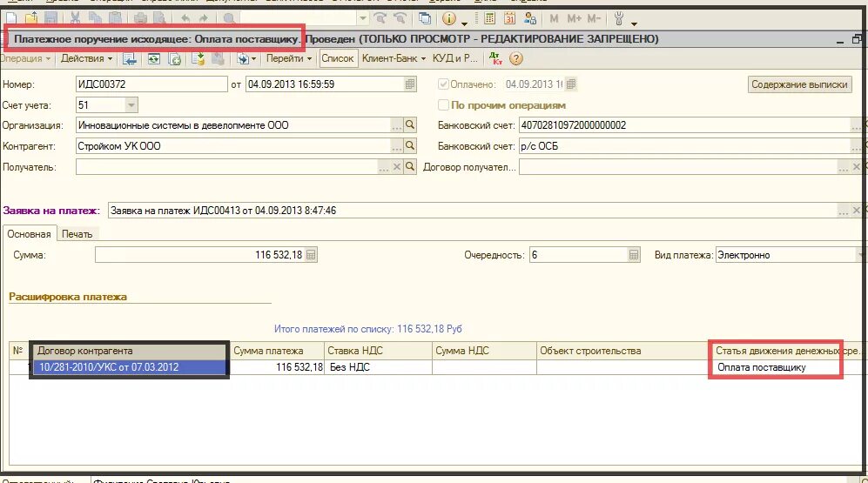Image resolution: width=868 pixels, height=483 pixels.
Task: Click the Оплачено date calendar icon
Action: tap(571, 84)
